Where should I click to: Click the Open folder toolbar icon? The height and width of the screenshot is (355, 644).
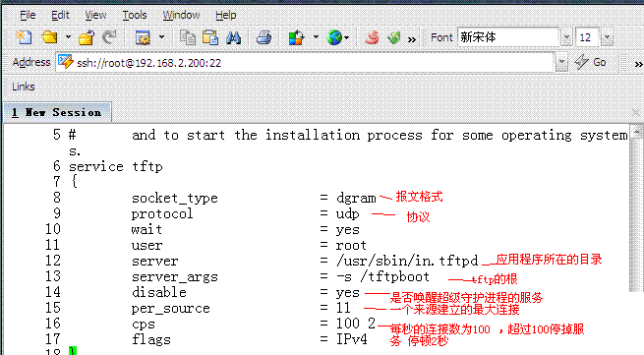tap(49, 37)
